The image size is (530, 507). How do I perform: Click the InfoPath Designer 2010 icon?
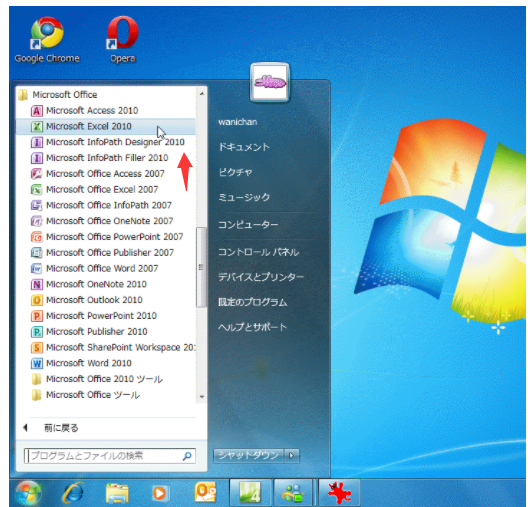(x=37, y=142)
